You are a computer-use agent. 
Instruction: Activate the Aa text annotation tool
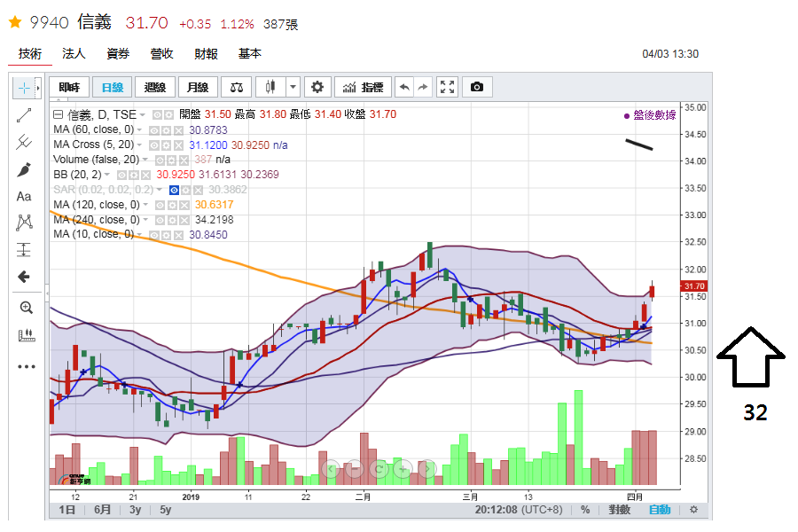point(23,197)
